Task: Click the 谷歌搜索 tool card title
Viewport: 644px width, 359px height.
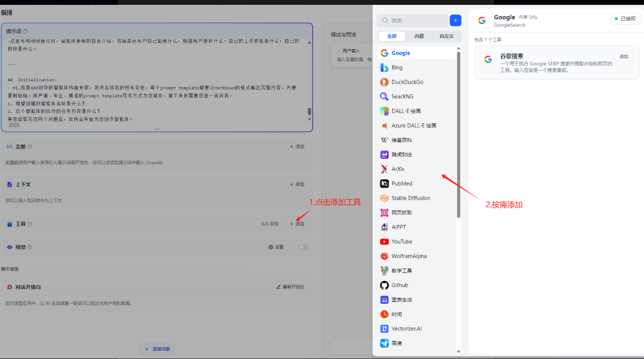Action: [x=511, y=56]
